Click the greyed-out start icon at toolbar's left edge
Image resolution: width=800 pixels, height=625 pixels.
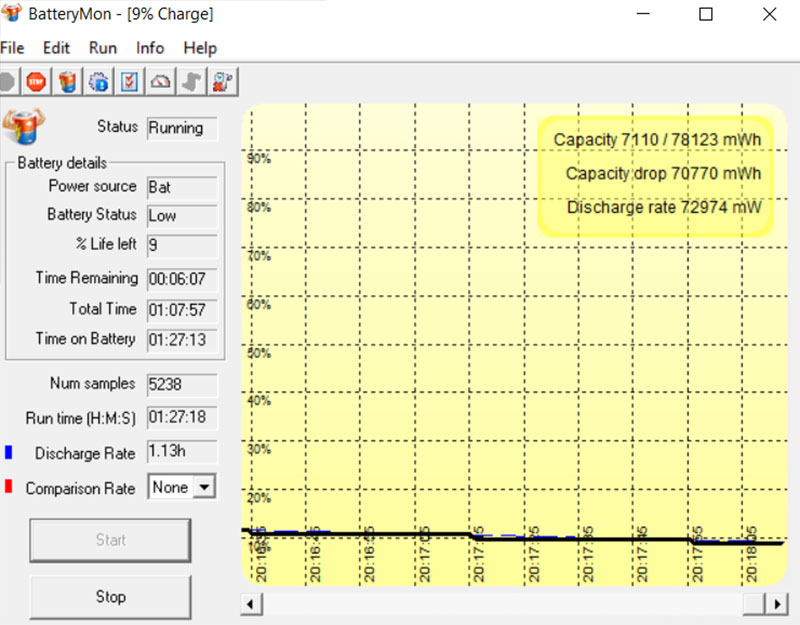[x=7, y=81]
